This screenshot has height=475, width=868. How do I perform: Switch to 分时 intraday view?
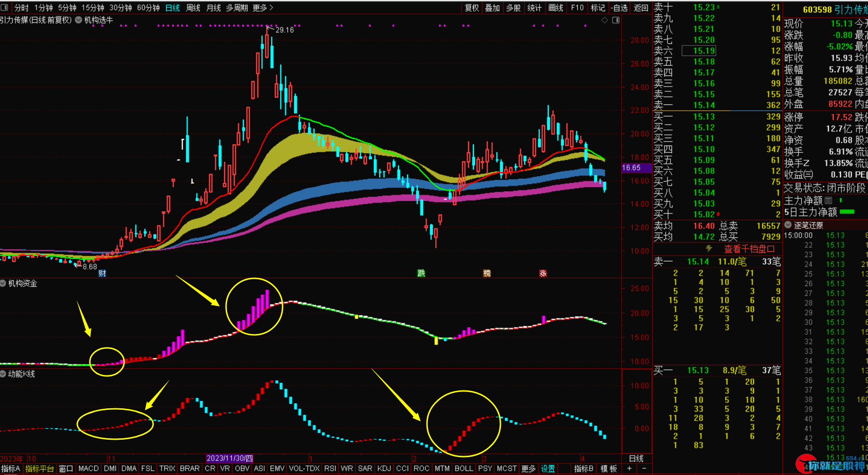tap(21, 7)
